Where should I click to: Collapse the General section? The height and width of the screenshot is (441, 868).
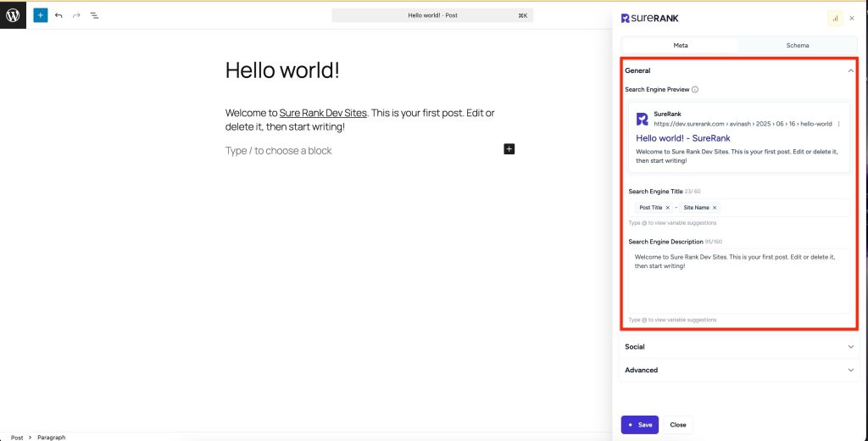(x=739, y=70)
